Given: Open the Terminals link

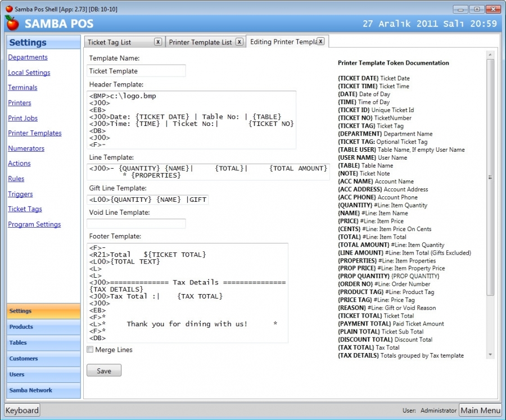Looking at the screenshot, I should pyautogui.click(x=22, y=88).
